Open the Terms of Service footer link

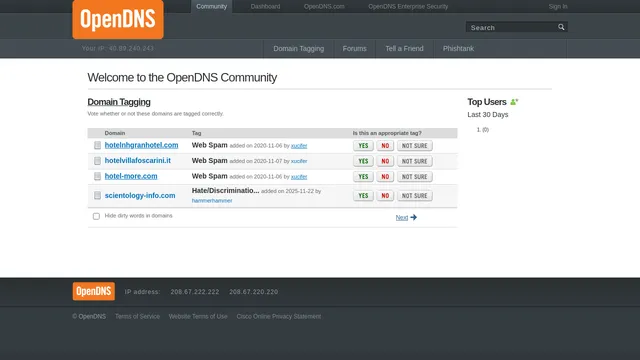pos(137,316)
